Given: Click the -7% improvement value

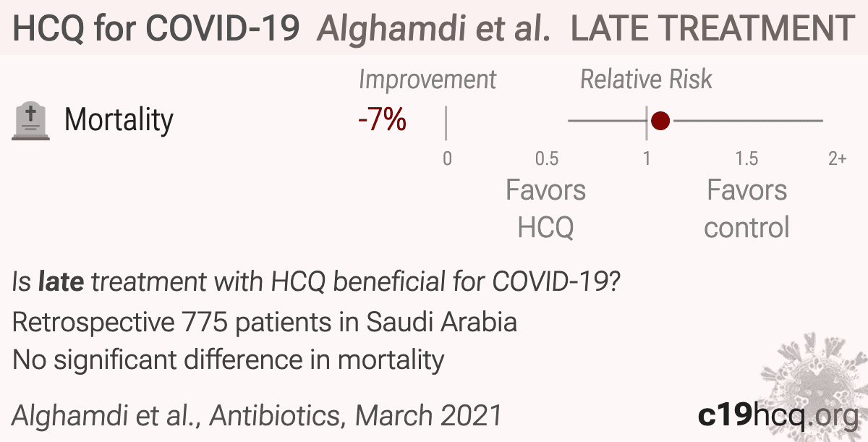Looking at the screenshot, I should (382, 120).
